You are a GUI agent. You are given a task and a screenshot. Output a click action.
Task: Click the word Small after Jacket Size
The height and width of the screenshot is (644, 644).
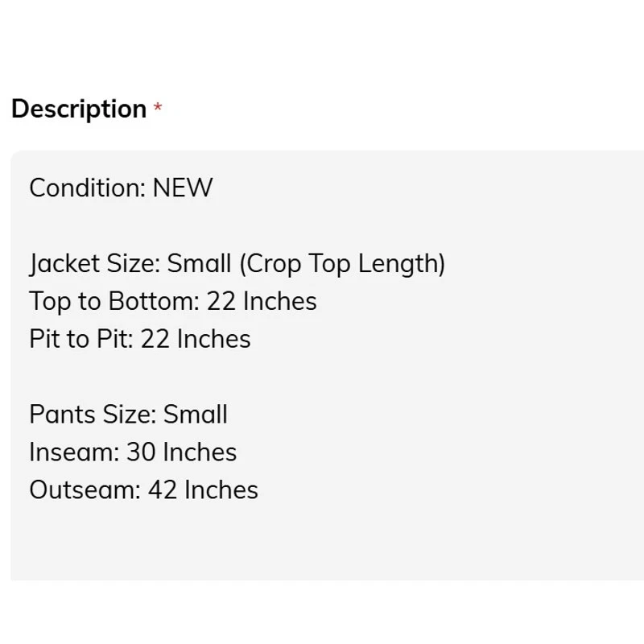(199, 263)
